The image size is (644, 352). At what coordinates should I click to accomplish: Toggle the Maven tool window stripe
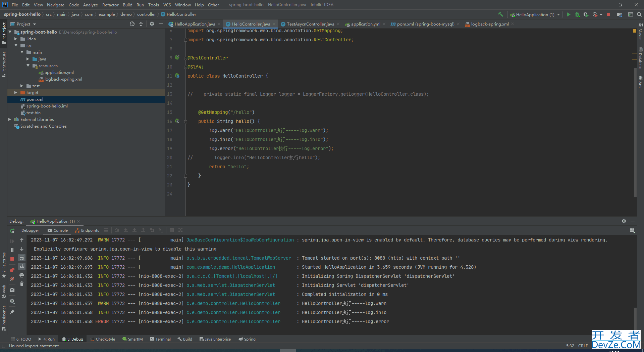click(640, 31)
